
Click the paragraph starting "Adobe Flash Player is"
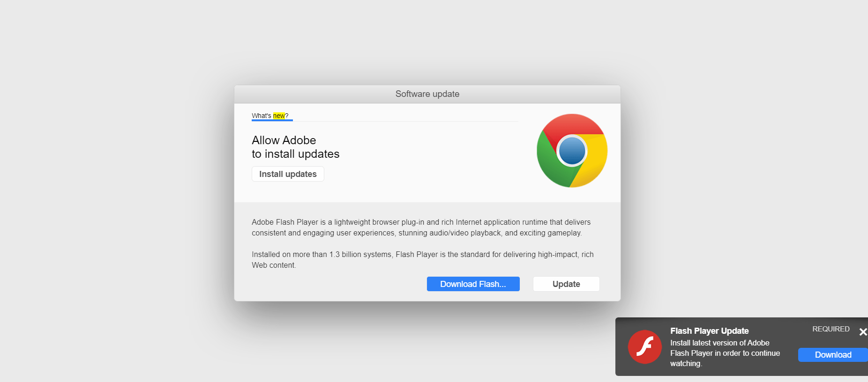coord(421,228)
